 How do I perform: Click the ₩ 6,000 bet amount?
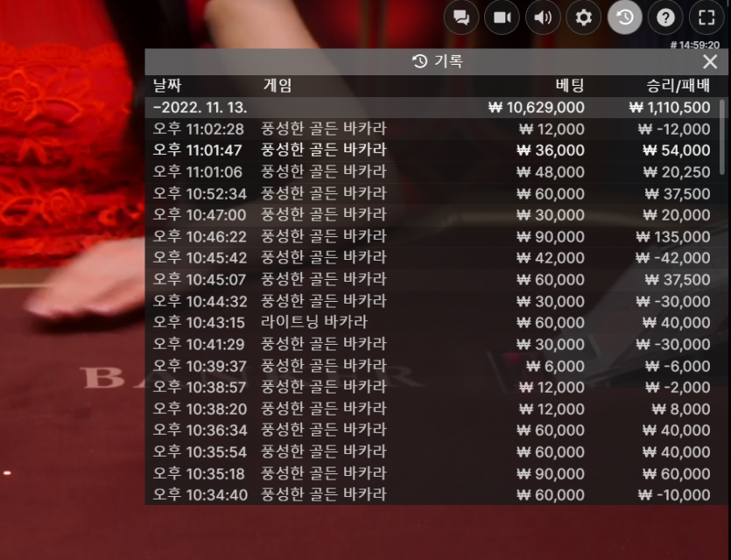pyautogui.click(x=555, y=366)
